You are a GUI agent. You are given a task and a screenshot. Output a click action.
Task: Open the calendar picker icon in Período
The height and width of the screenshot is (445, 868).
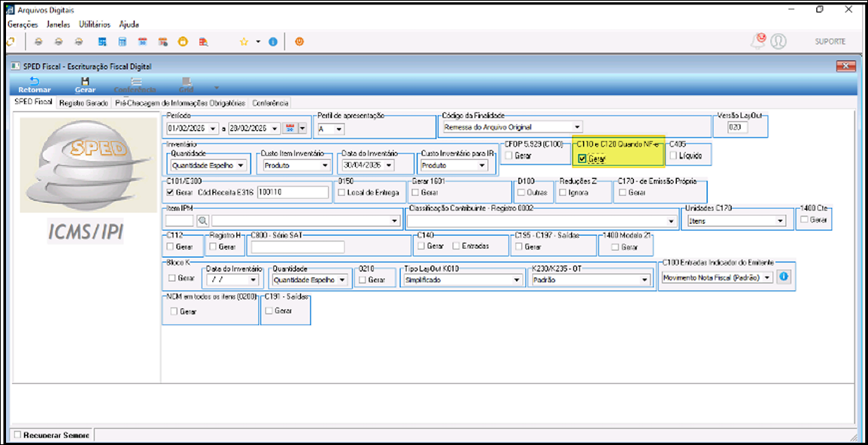290,129
